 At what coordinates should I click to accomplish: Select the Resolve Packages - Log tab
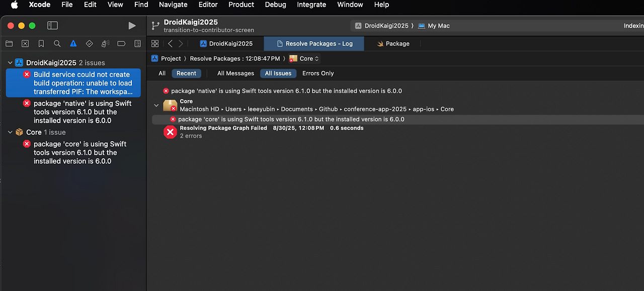pyautogui.click(x=314, y=44)
